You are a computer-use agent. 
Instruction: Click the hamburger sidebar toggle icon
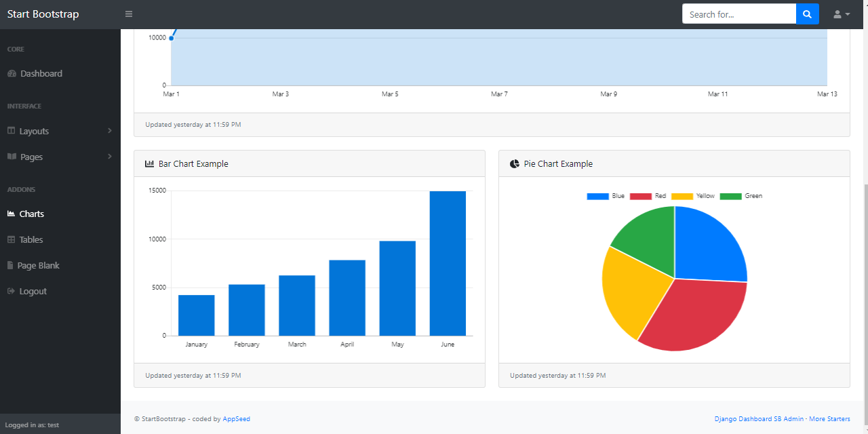point(129,14)
